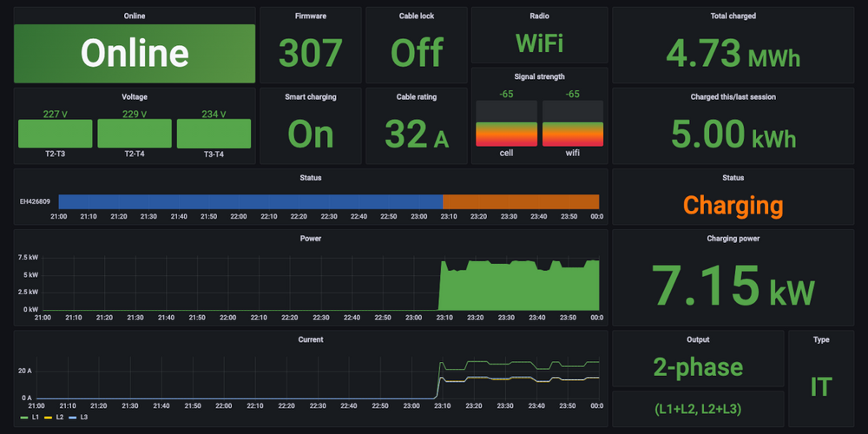Open the Current panel title menu
The image size is (868, 434).
coord(310,339)
